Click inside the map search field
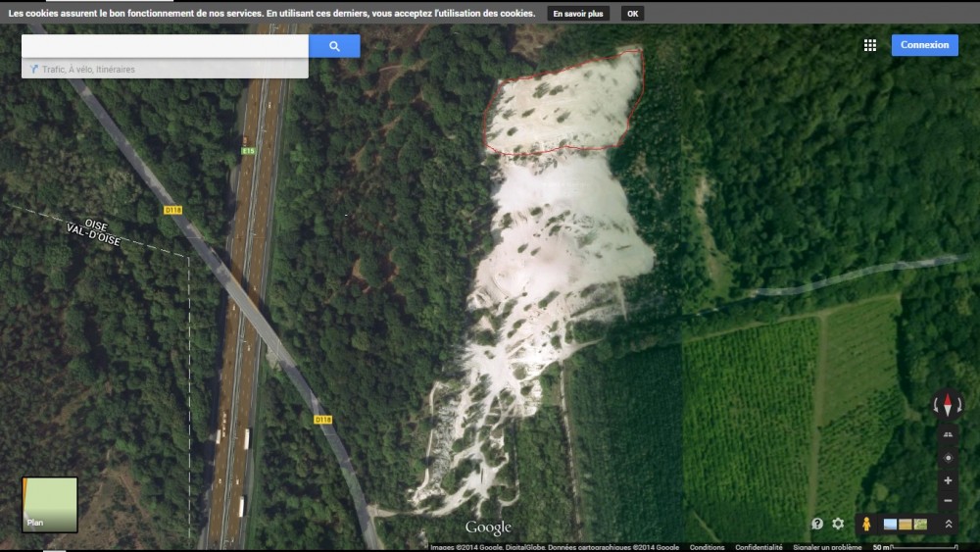Viewport: 980px width, 552px height. (x=165, y=46)
